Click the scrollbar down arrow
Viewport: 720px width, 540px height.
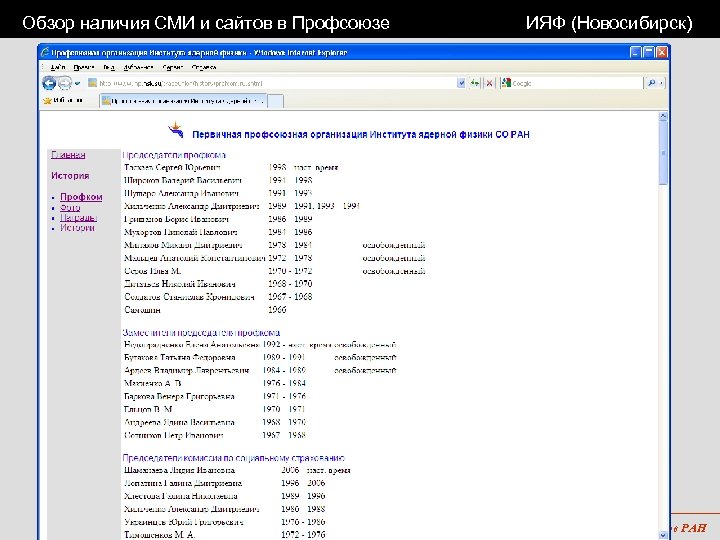pos(663,534)
